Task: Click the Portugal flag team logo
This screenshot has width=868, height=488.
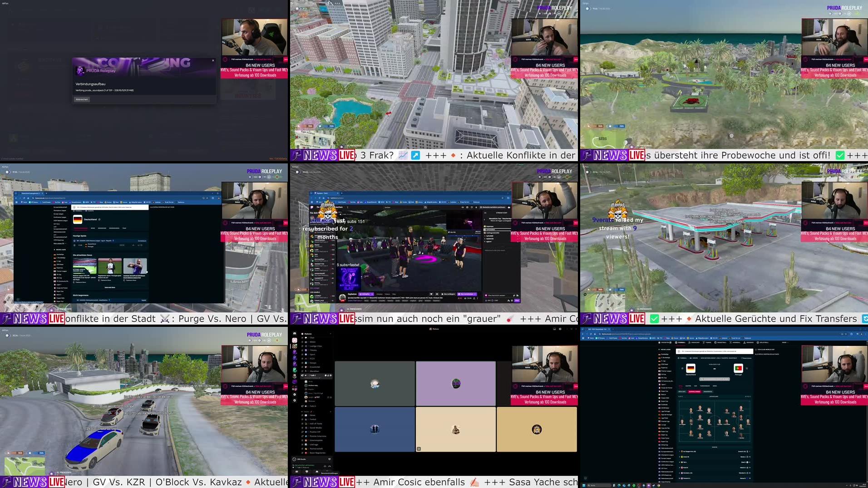Action: (738, 368)
